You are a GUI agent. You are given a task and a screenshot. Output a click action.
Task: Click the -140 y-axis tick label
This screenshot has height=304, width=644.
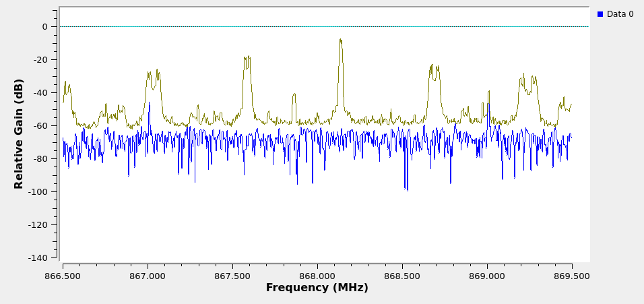(x=39, y=257)
